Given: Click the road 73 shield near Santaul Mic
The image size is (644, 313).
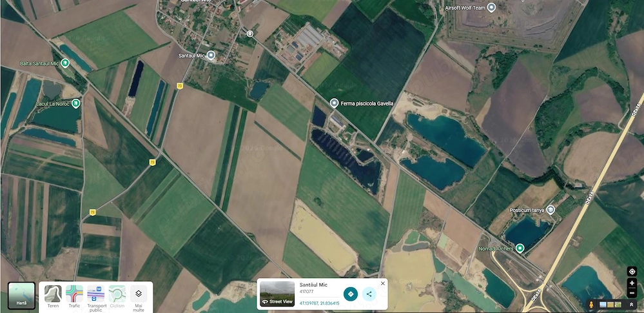Looking at the screenshot, I should [x=179, y=86].
